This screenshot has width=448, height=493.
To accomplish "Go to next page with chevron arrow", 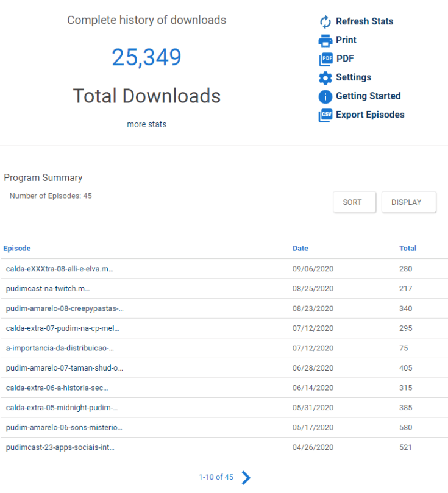I will tap(246, 478).
